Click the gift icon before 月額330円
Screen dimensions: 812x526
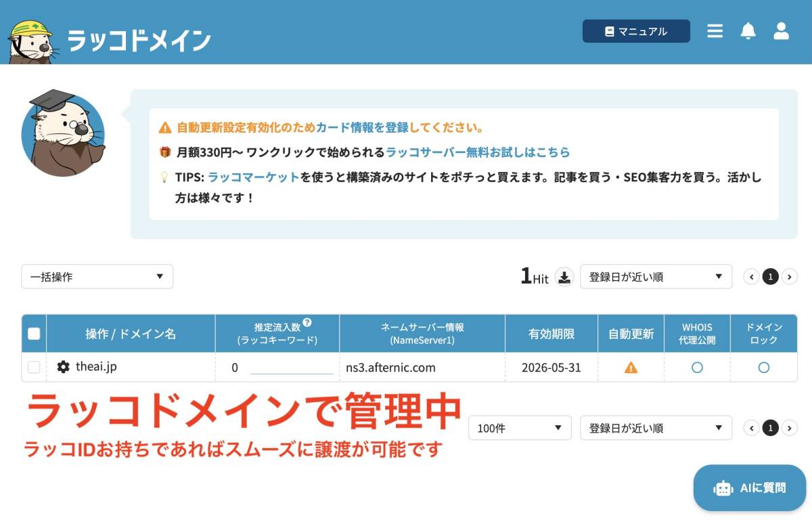pos(165,152)
